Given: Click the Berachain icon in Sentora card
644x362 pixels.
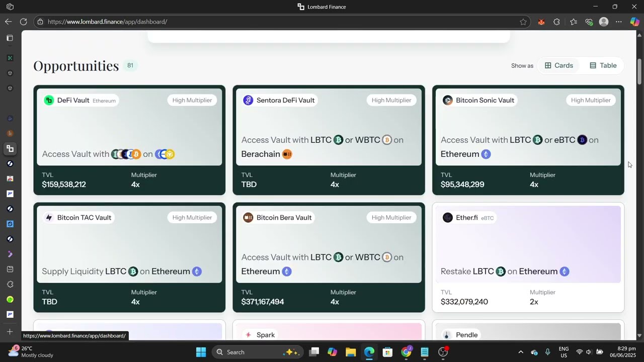Looking at the screenshot, I should (x=287, y=154).
